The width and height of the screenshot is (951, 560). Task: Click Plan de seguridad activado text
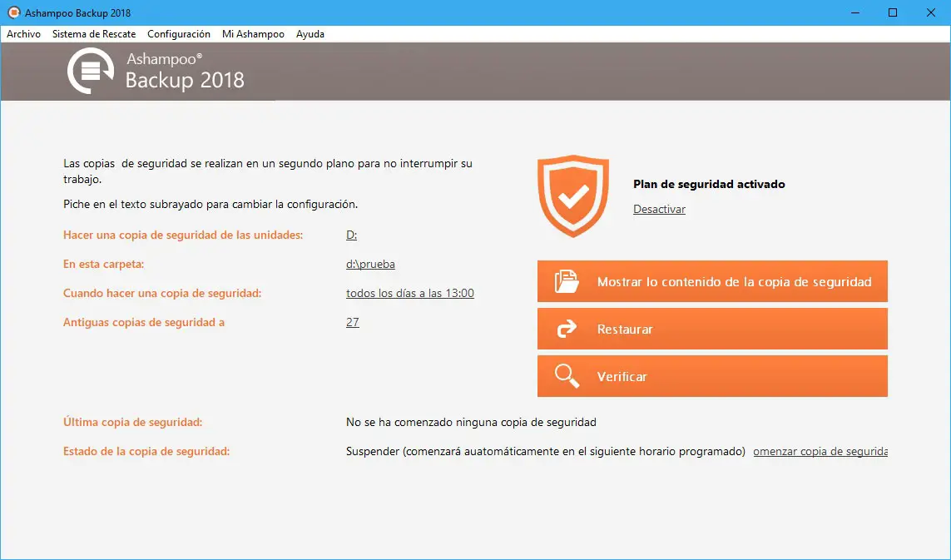[x=709, y=184]
